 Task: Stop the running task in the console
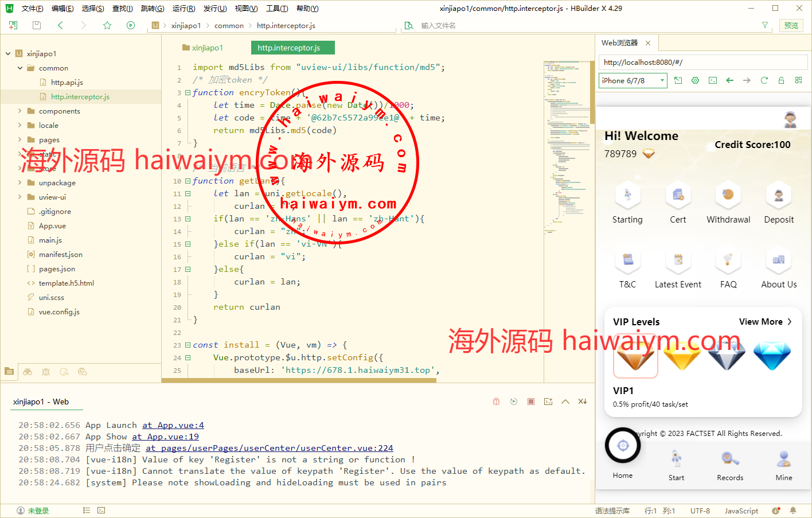[x=531, y=402]
